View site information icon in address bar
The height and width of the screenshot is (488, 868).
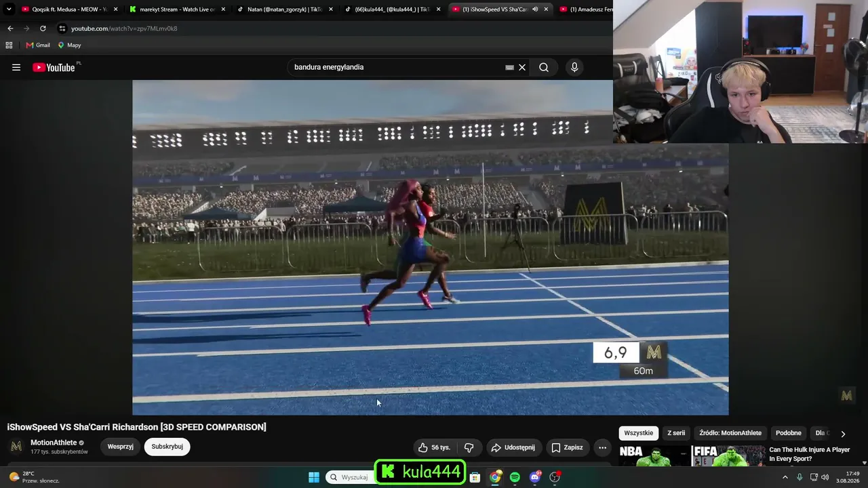[62, 28]
